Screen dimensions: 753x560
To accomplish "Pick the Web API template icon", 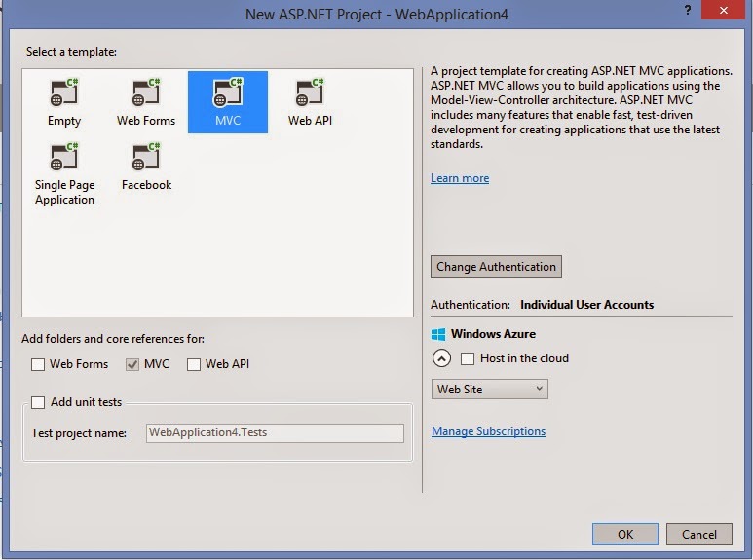I will [310, 93].
